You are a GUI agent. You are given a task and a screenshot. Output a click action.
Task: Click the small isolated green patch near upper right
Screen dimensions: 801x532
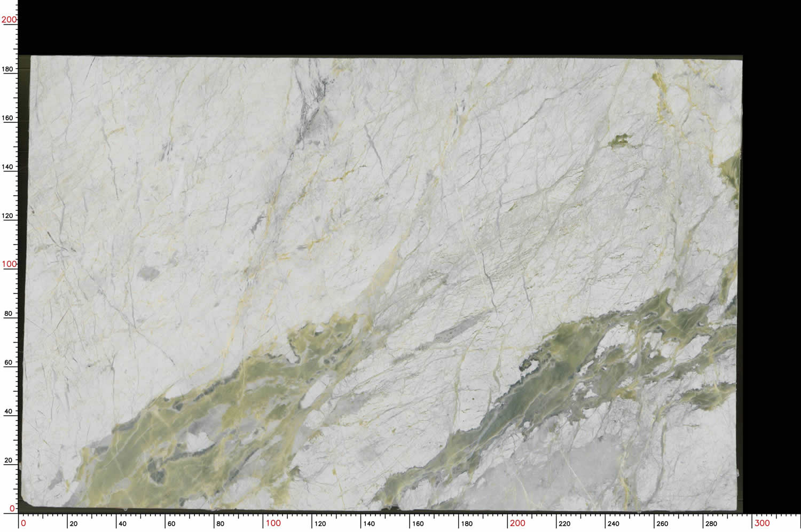pos(619,141)
